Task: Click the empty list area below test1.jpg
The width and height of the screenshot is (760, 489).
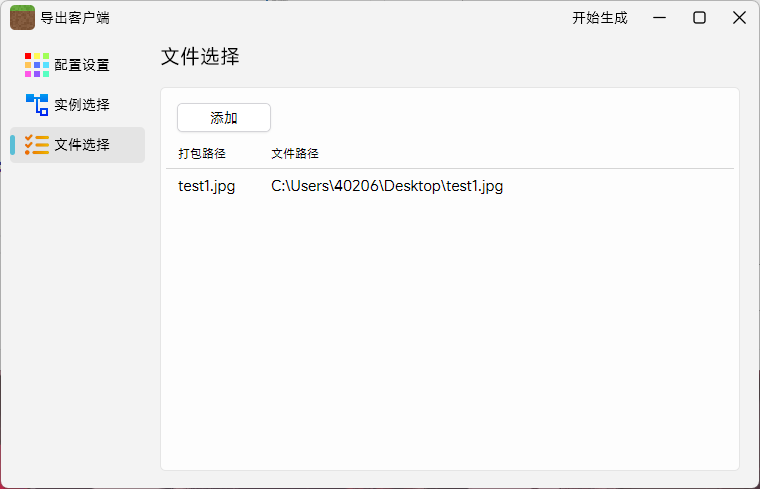Action: coord(450,330)
